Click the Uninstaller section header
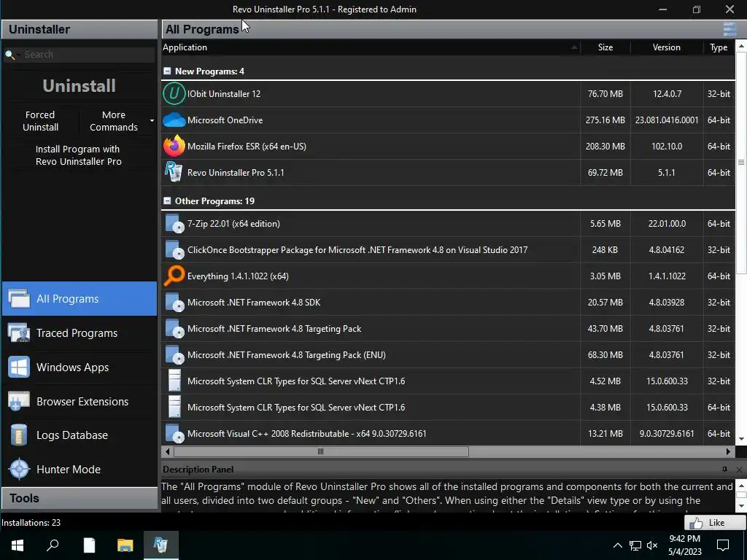The width and height of the screenshot is (747, 560). click(80, 29)
